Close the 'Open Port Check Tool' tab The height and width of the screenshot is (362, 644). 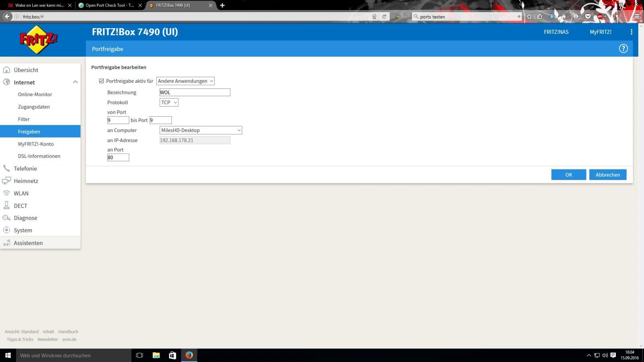(140, 5)
